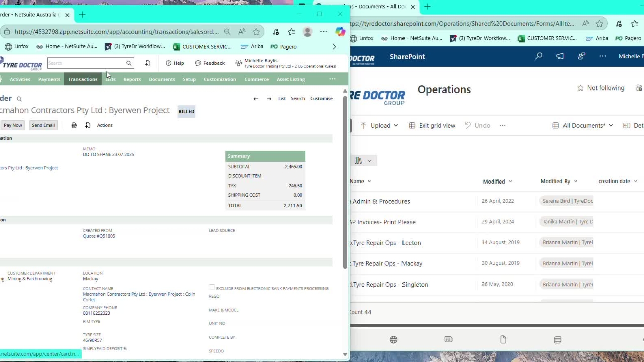Click the Help question-mark icon in NetSuite
The height and width of the screenshot is (362, 644).
(x=169, y=63)
